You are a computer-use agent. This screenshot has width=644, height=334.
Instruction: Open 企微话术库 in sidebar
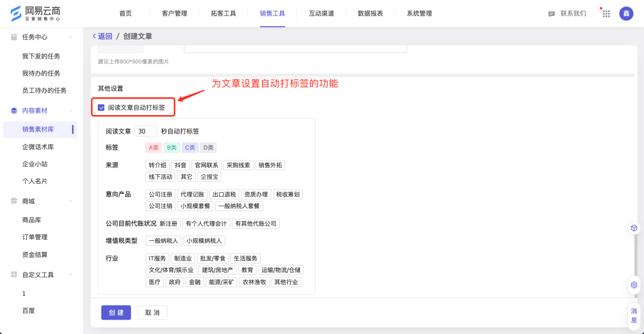coord(38,147)
